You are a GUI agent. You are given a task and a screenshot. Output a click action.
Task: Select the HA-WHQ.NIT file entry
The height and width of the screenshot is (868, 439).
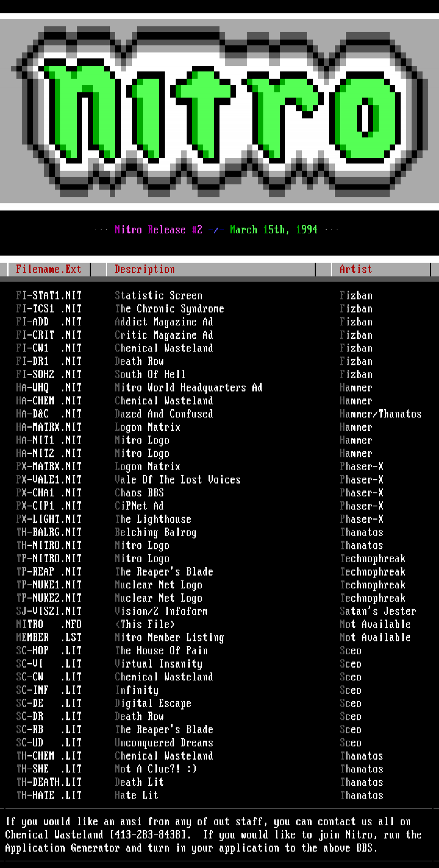48,387
